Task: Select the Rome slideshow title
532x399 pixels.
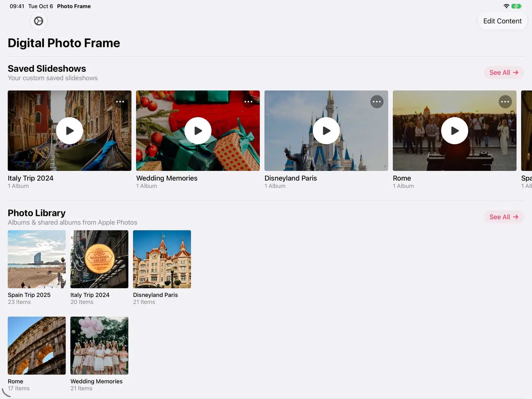Action: (x=402, y=178)
